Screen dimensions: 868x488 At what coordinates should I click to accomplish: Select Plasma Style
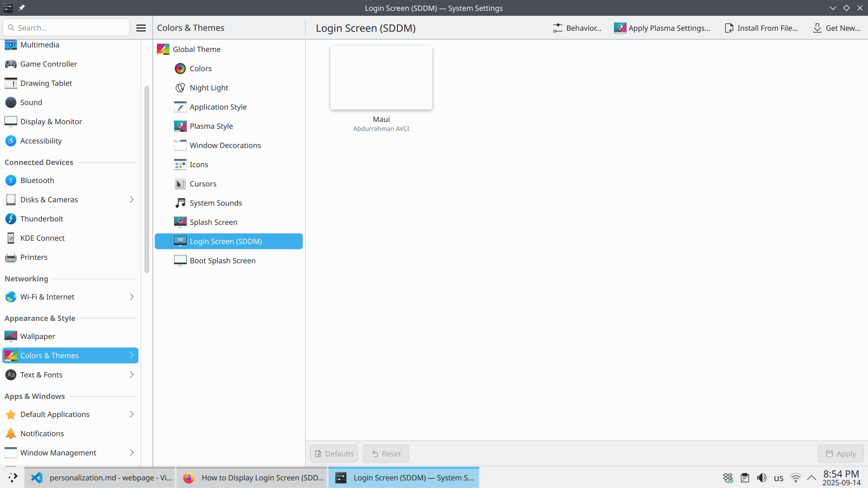pyautogui.click(x=229, y=126)
